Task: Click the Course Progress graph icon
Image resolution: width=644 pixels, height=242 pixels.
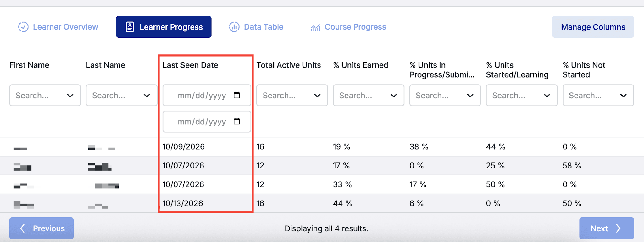Action: 316,28
